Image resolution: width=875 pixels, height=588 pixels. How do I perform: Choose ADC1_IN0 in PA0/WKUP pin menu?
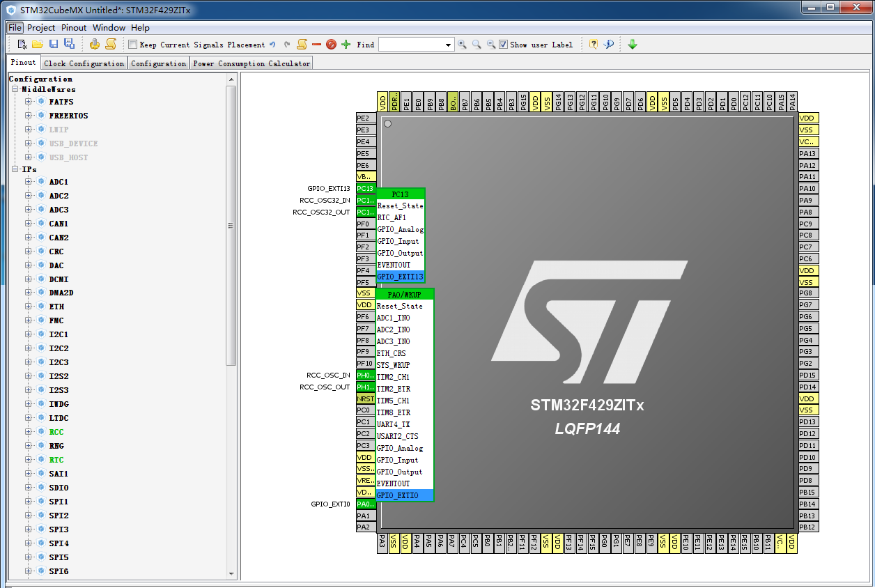point(404,318)
